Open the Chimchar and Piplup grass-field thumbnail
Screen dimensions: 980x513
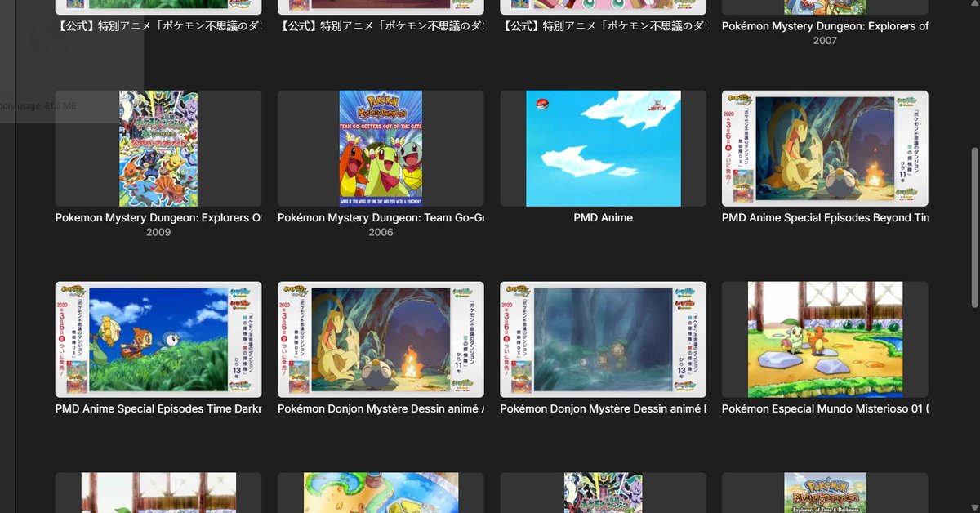pos(158,340)
